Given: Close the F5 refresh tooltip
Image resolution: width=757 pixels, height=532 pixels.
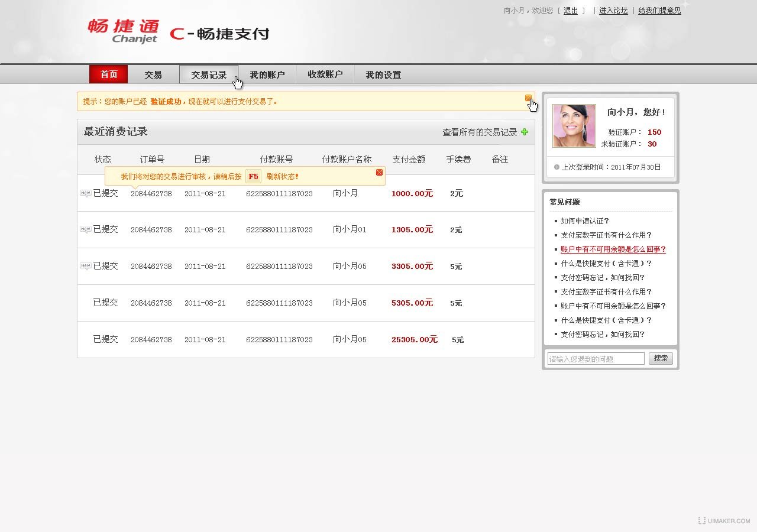Looking at the screenshot, I should click(379, 173).
